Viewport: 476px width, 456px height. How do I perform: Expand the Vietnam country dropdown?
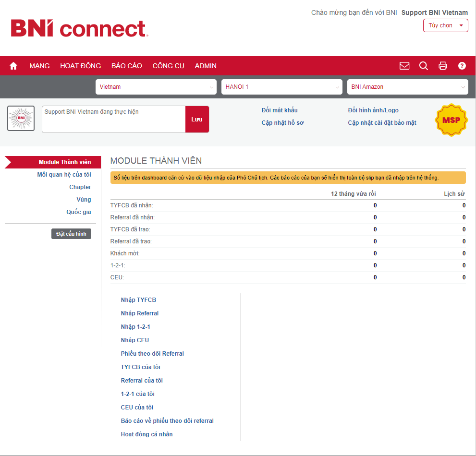[156, 87]
